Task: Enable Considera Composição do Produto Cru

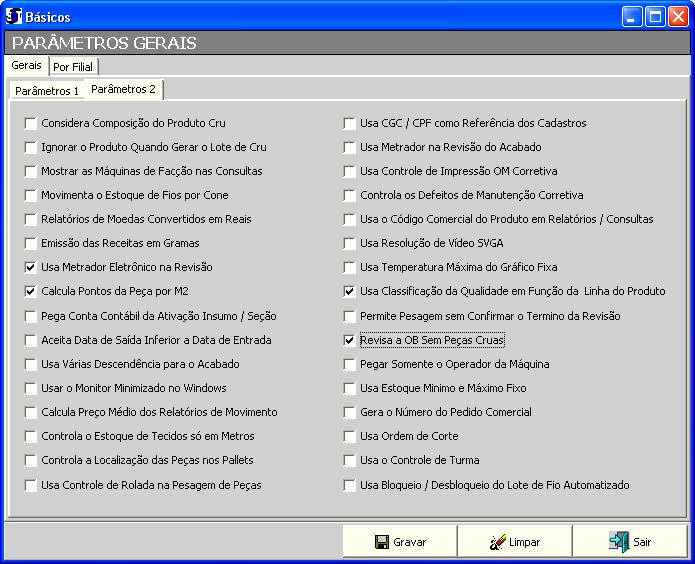Action: [x=31, y=124]
